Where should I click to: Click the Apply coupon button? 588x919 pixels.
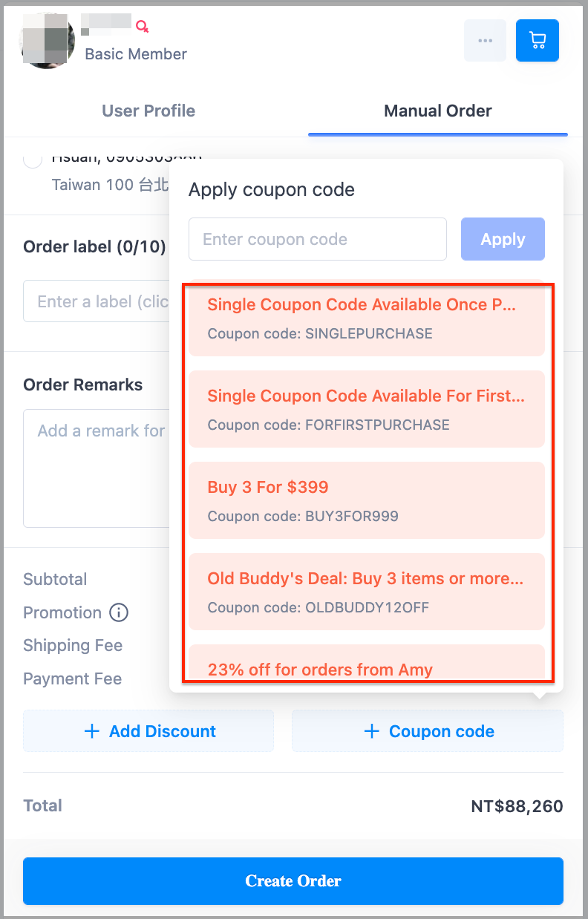click(x=503, y=239)
